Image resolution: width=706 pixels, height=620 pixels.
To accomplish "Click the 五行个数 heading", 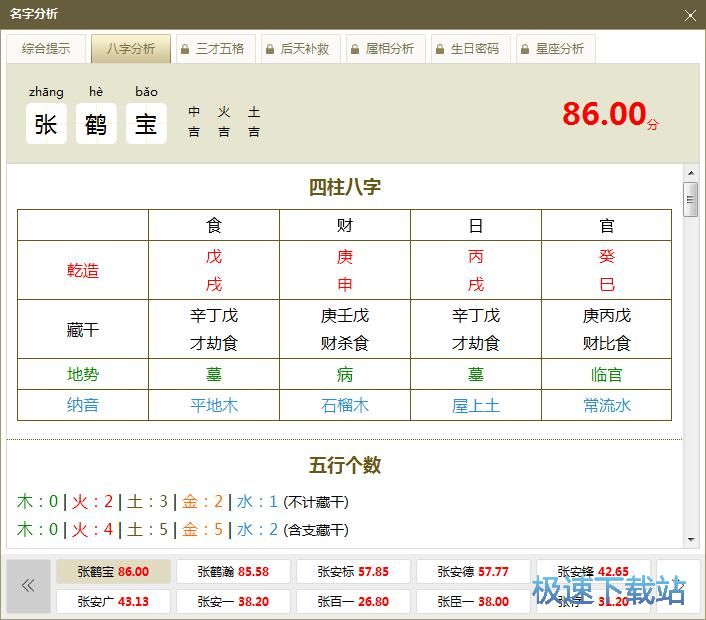I will (345, 465).
